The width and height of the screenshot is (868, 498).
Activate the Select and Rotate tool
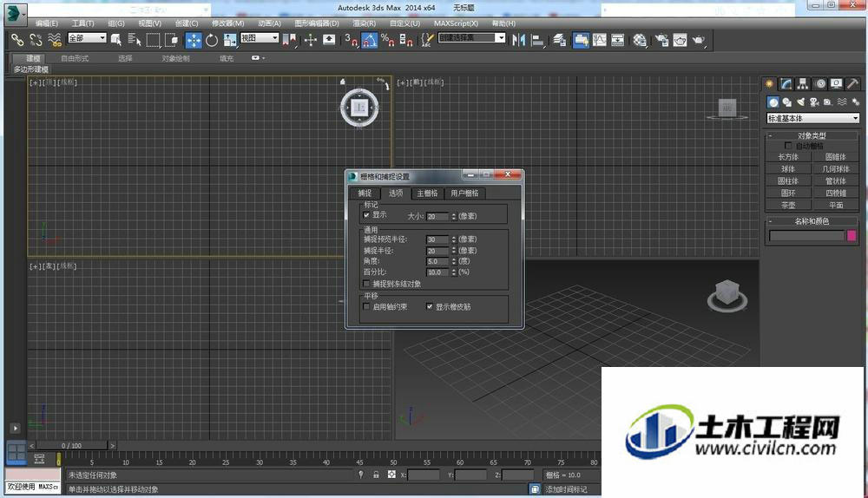[212, 40]
